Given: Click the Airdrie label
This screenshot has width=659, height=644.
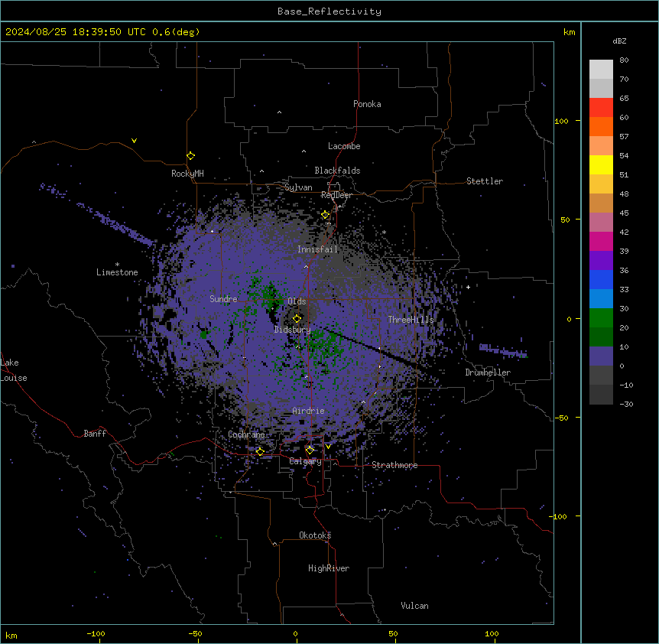Looking at the screenshot, I should coord(309,411).
